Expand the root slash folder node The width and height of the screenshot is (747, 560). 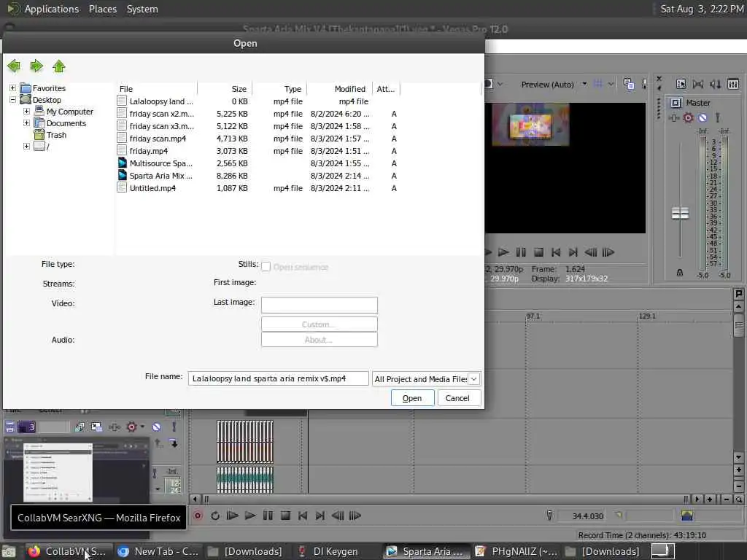pyautogui.click(x=27, y=146)
